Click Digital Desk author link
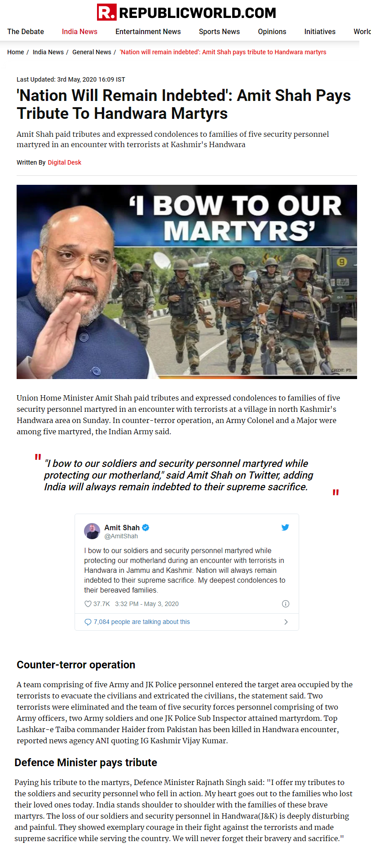The height and width of the screenshot is (868, 371). pyautogui.click(x=65, y=162)
